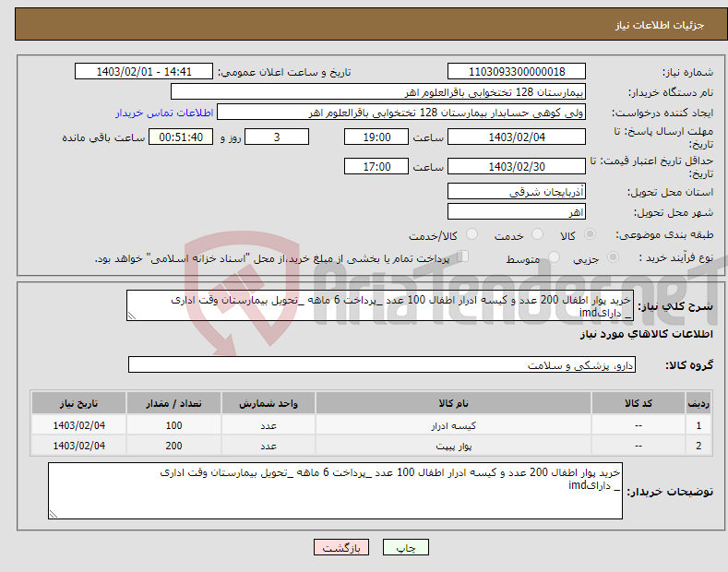Screen dimensions: 728x572
Task: Click the date cell in پوار پیپت row
Action: 79,446
